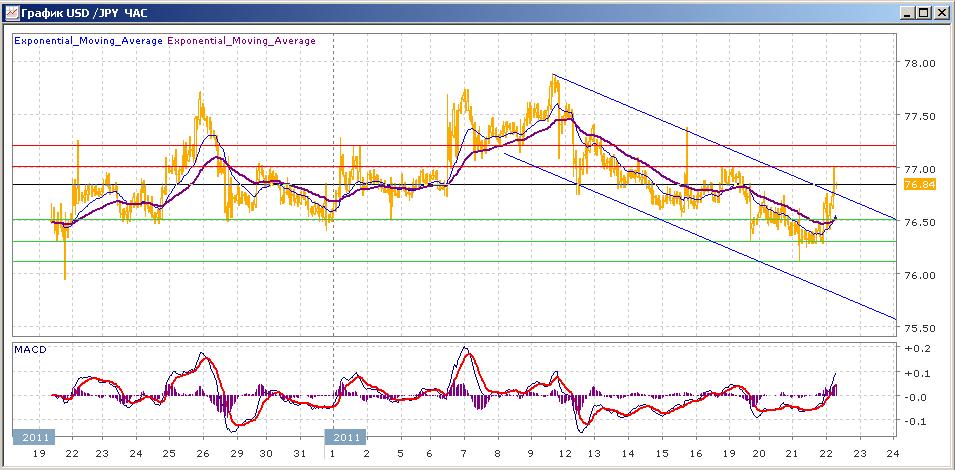Click the 2011 year marker above date 19
Image resolution: width=955 pixels, height=470 pixels.
pos(32,437)
